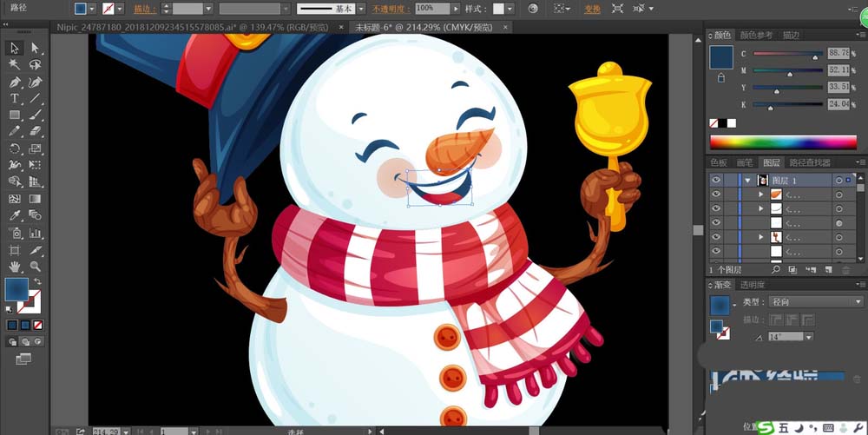Select the Artboard tool
The width and height of the screenshot is (868, 435).
(15, 250)
